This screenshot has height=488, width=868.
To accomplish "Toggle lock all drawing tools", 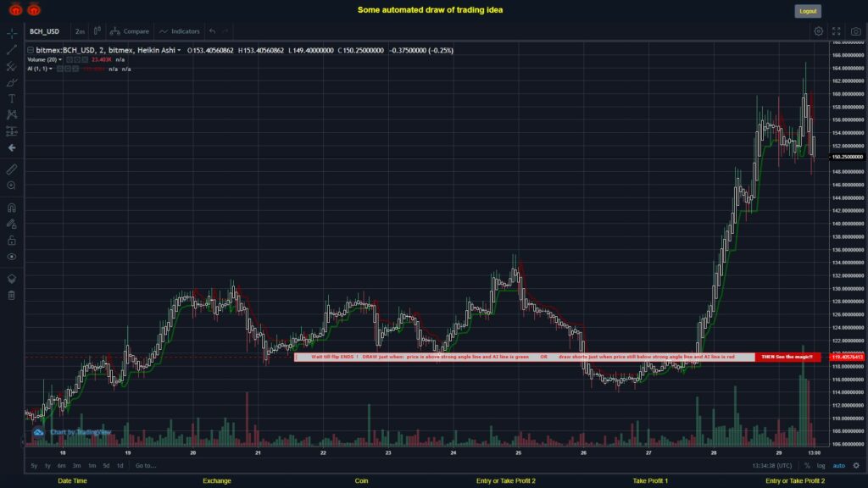I will pyautogui.click(x=12, y=240).
